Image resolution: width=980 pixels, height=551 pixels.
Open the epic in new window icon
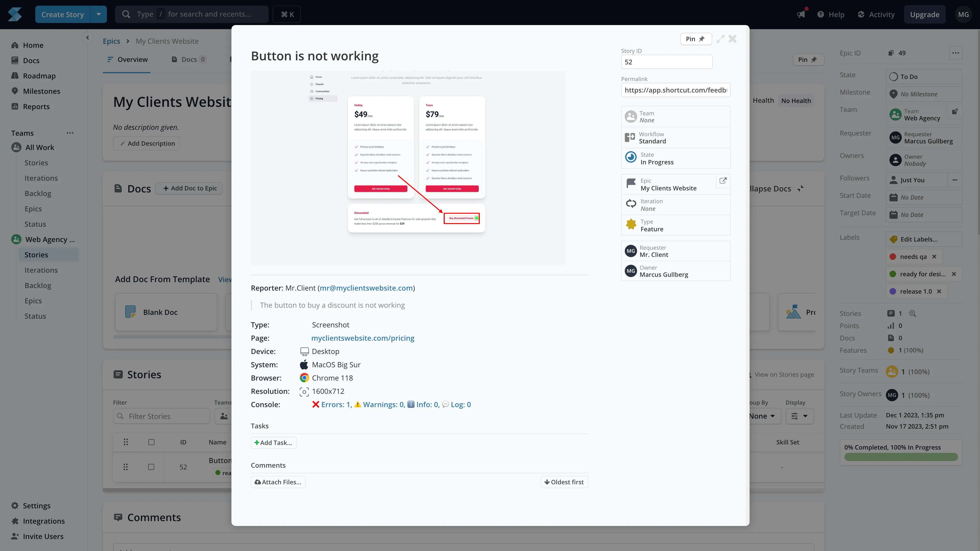point(723,181)
